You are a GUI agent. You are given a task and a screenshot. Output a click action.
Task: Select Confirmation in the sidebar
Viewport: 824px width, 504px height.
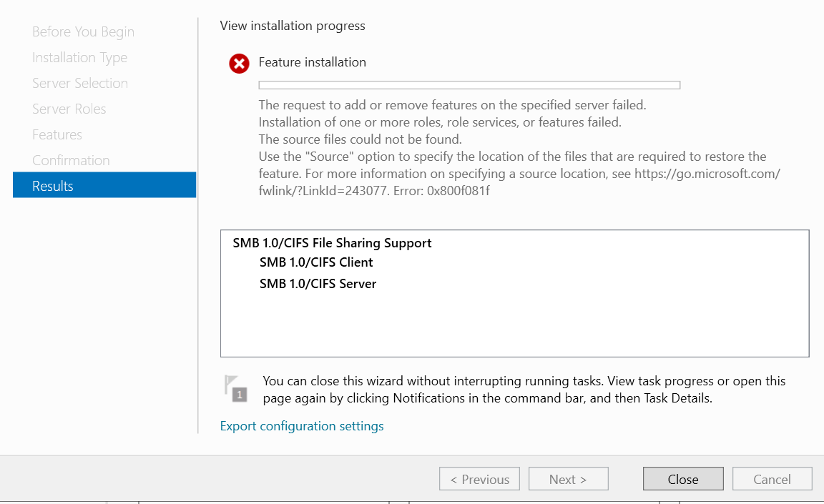coord(71,160)
